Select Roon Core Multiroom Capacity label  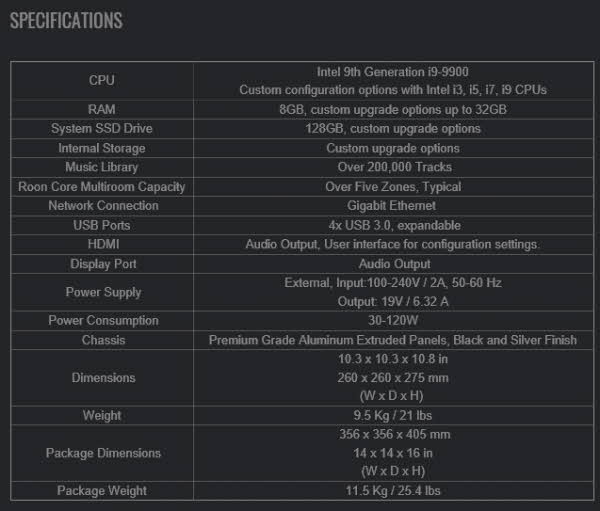pyautogui.click(x=102, y=186)
